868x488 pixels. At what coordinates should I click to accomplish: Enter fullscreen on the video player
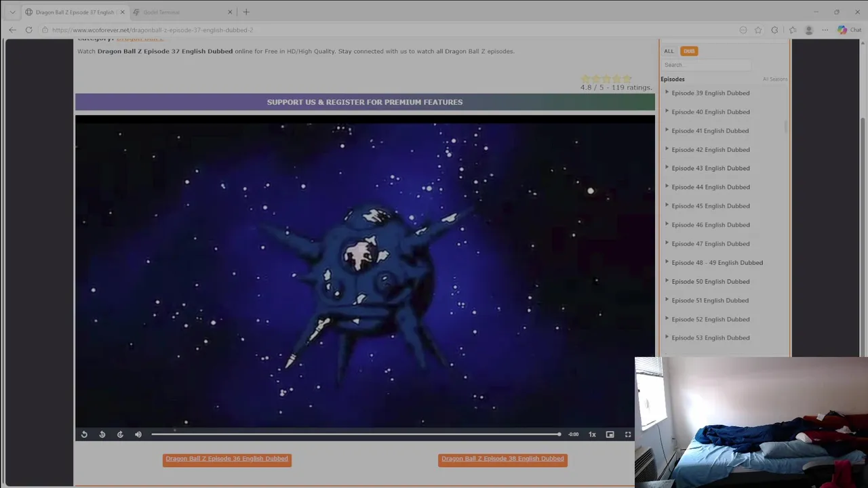click(628, 434)
